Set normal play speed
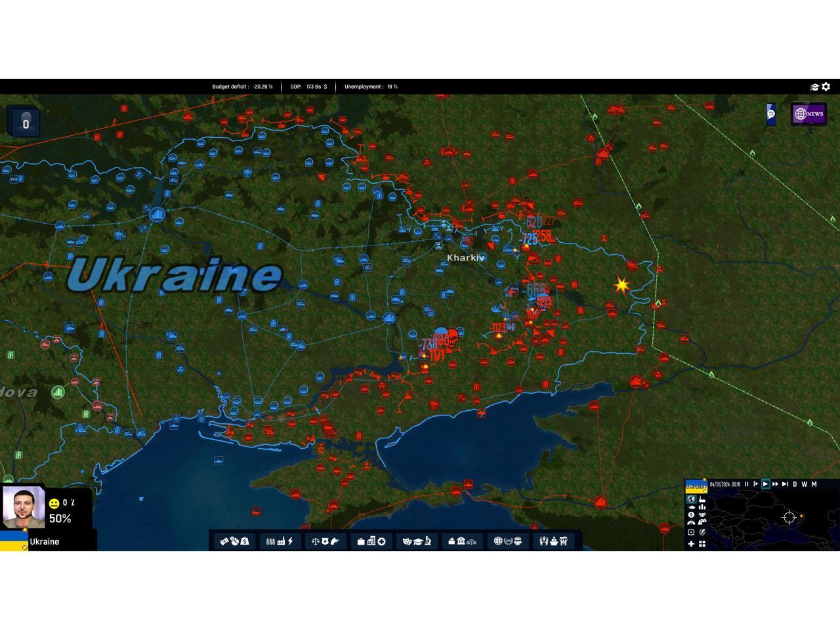Screen dimensions: 840x630 (765, 484)
